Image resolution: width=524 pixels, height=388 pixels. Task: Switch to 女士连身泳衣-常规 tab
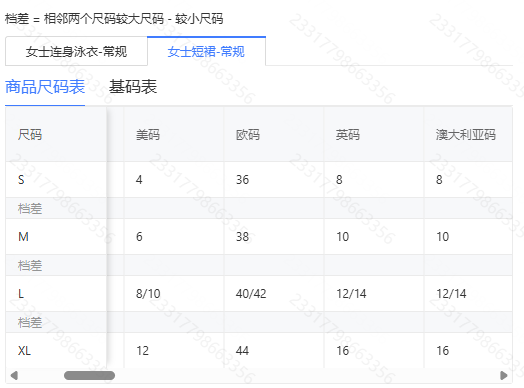coord(76,51)
